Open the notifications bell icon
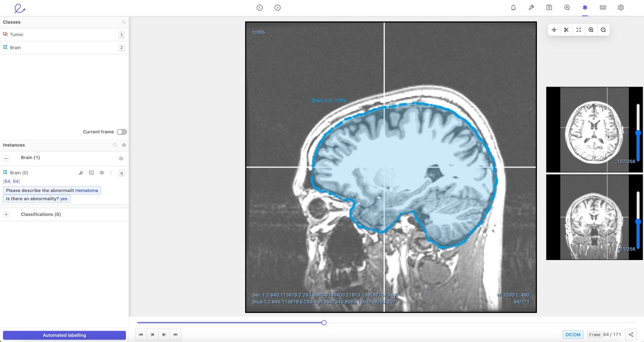Image resolution: width=644 pixels, height=342 pixels. (x=513, y=8)
